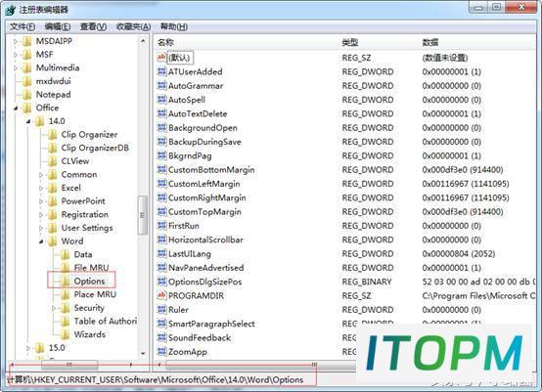Click the PROGRAMDIR string value icon

tap(161, 295)
